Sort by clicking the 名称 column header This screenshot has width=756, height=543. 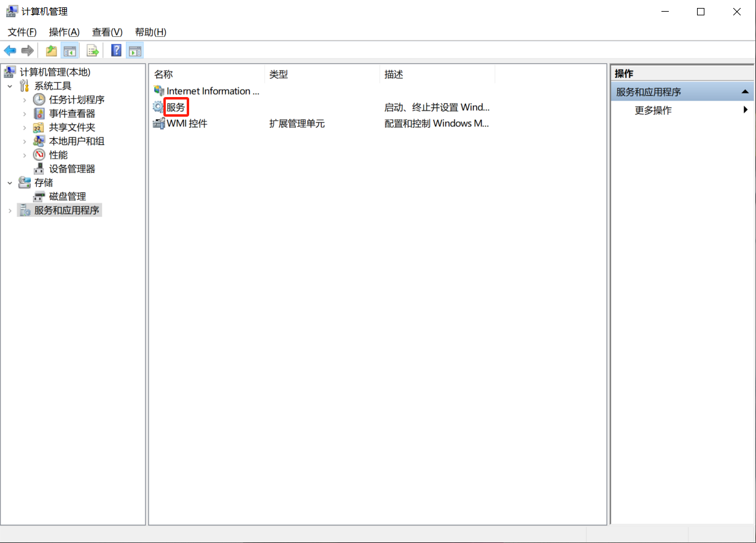pos(163,74)
